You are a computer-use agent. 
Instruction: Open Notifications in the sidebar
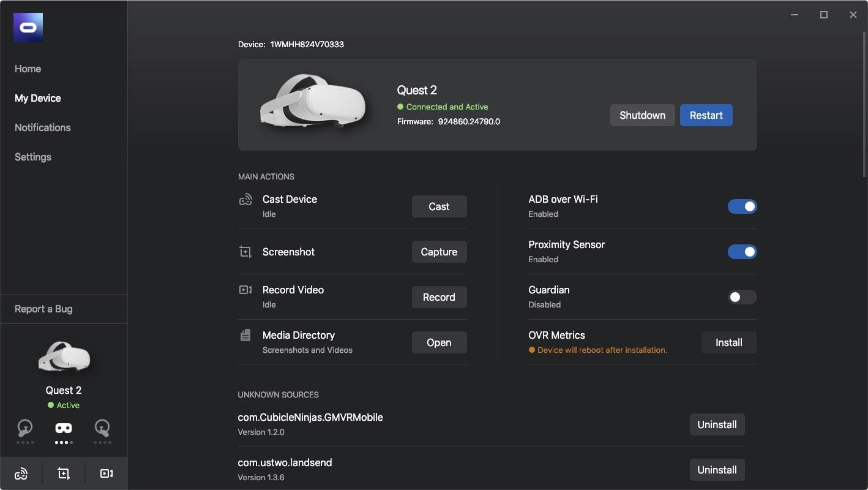(43, 127)
